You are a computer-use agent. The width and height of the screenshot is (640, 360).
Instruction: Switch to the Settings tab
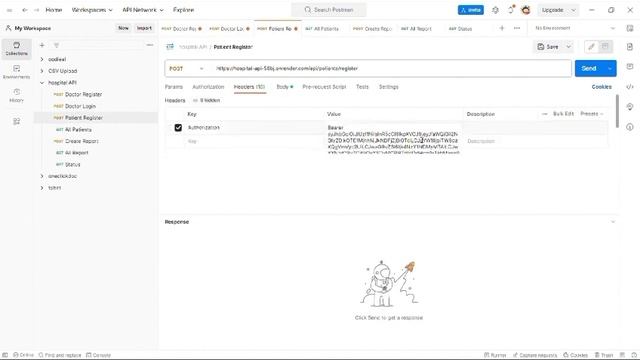coord(389,87)
